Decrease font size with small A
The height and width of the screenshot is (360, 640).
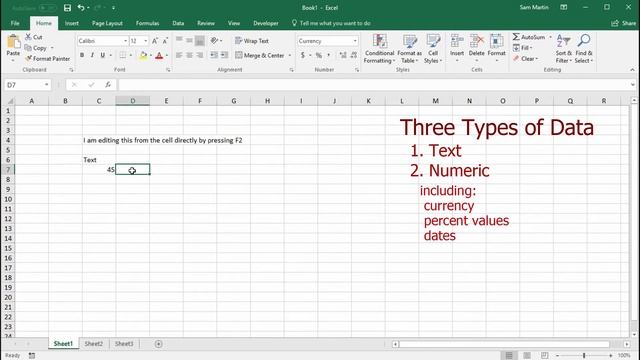click(165, 41)
